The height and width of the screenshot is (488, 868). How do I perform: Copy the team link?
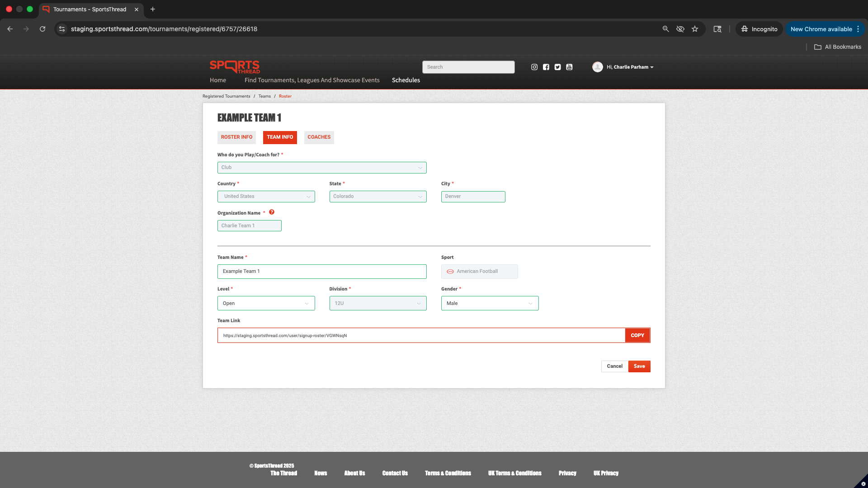click(637, 335)
